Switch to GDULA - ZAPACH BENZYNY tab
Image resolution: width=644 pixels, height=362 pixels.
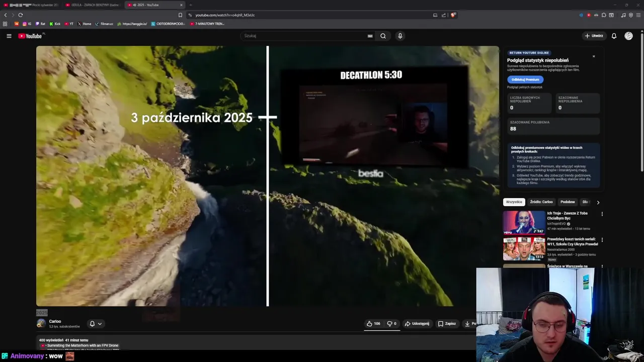93,5
